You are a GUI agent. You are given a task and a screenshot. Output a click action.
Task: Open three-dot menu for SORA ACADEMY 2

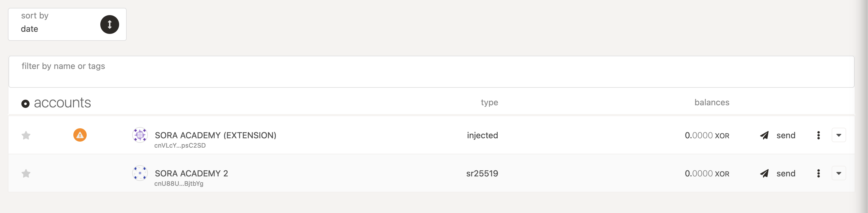click(x=819, y=173)
